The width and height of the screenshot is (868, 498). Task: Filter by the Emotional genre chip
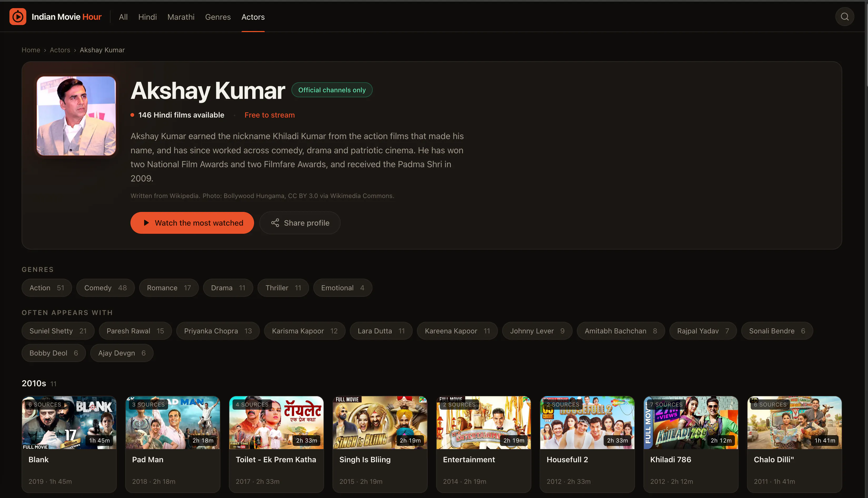pos(343,288)
